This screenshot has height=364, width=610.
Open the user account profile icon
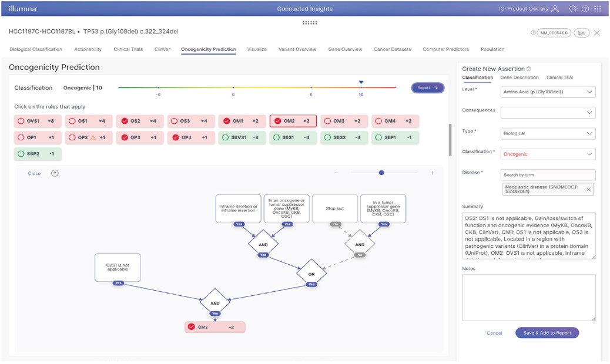pyautogui.click(x=554, y=9)
